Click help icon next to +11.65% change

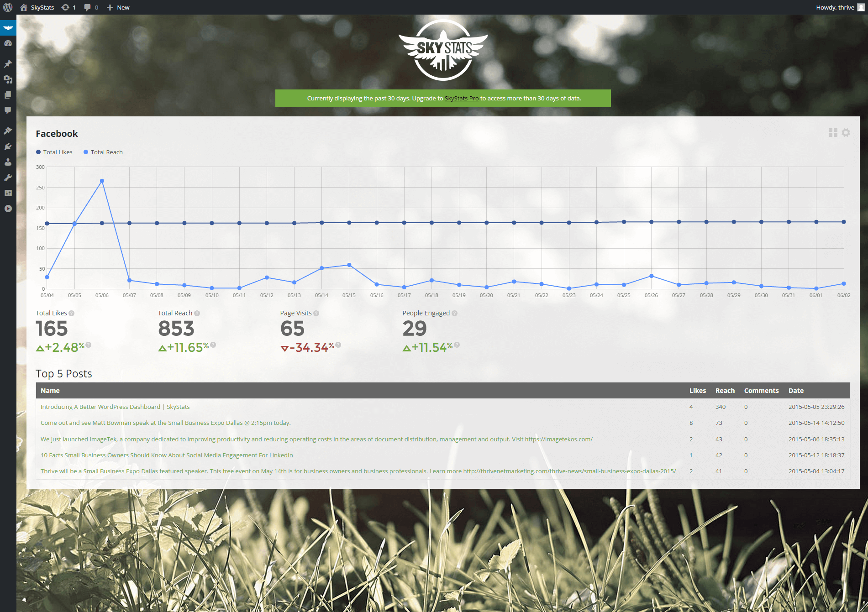[213, 345]
